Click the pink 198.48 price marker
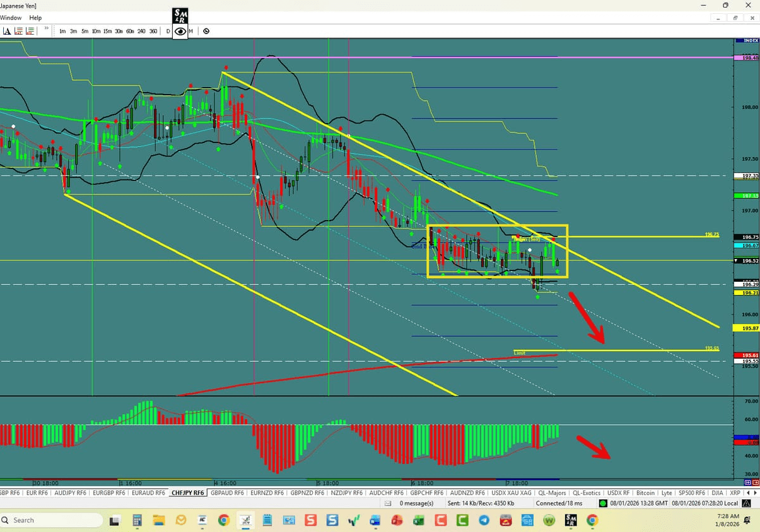This screenshot has width=760, height=532. tap(748, 57)
